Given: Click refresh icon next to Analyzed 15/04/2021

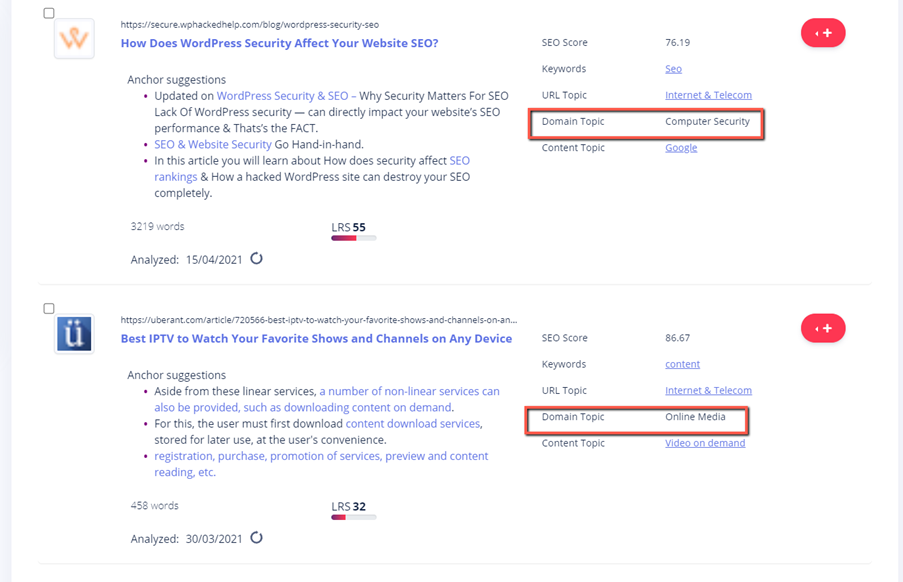Looking at the screenshot, I should click(x=256, y=258).
